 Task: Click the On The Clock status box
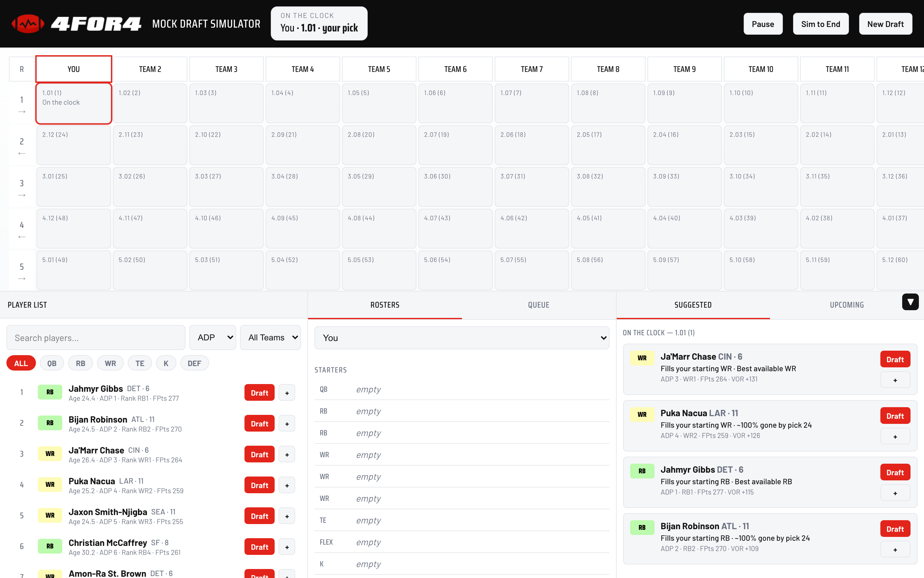(x=319, y=23)
